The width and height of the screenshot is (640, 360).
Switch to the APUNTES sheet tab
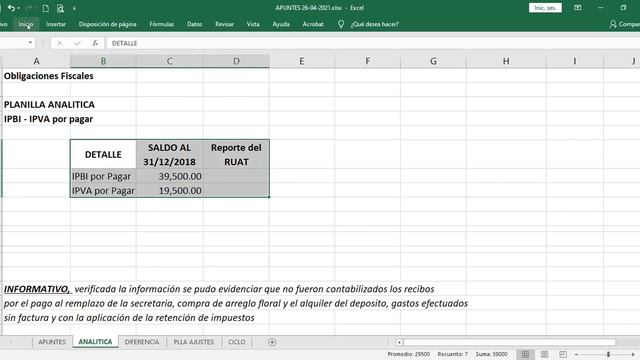tap(52, 342)
